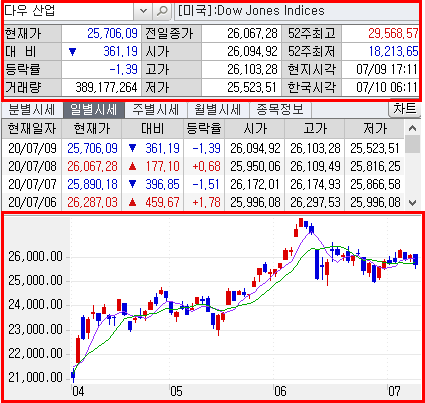Click the 다우 산업 name input field
Screen dimensions: 425x403
[69, 11]
